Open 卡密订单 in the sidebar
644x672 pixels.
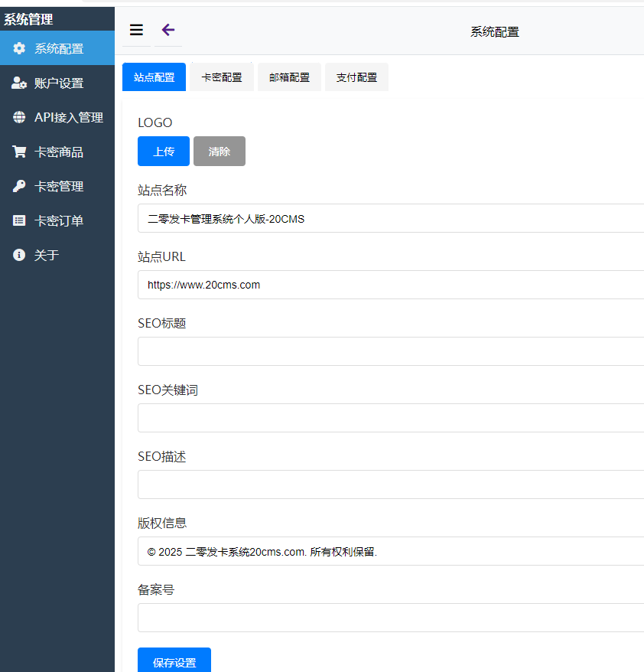[x=57, y=220]
